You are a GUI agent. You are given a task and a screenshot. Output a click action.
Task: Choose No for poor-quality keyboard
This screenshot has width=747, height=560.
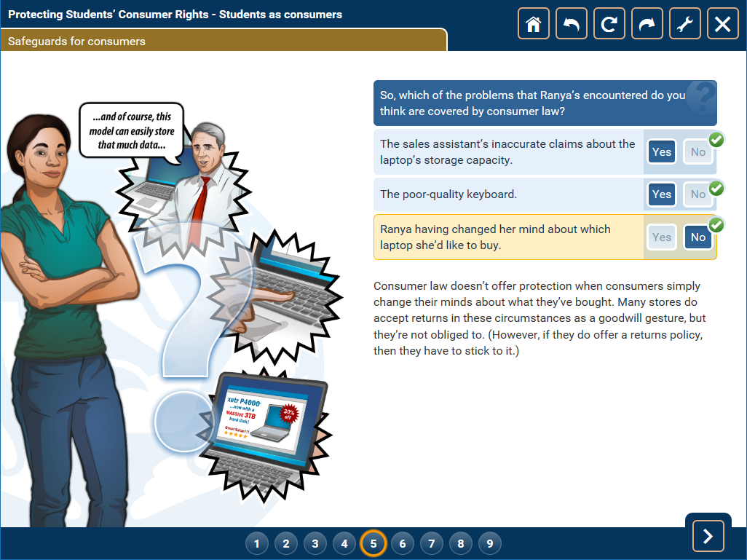click(x=697, y=194)
